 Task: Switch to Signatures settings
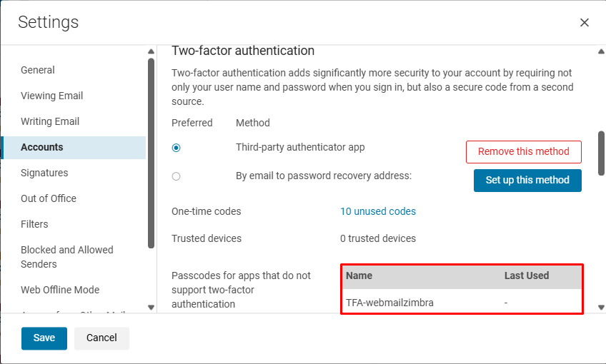[44, 173]
